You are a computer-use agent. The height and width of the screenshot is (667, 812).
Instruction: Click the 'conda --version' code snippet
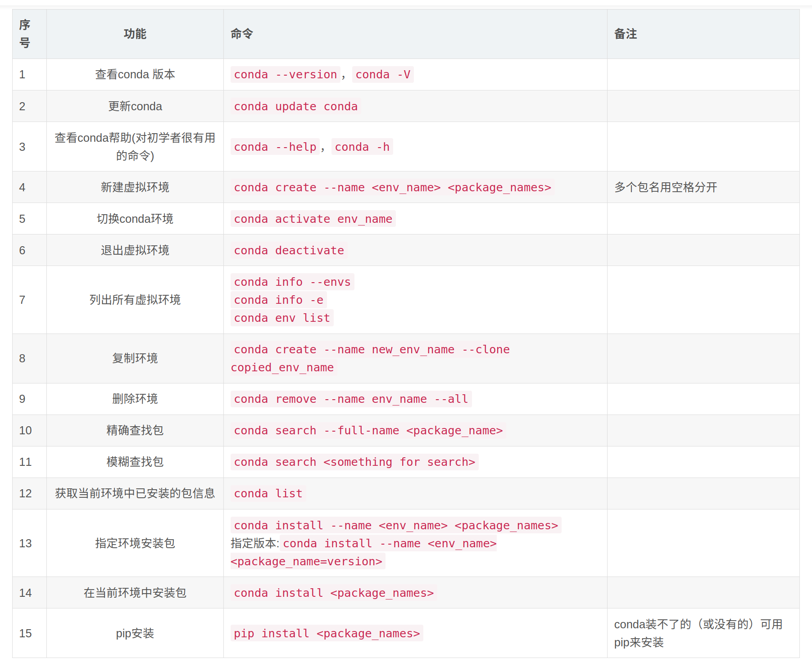click(286, 75)
